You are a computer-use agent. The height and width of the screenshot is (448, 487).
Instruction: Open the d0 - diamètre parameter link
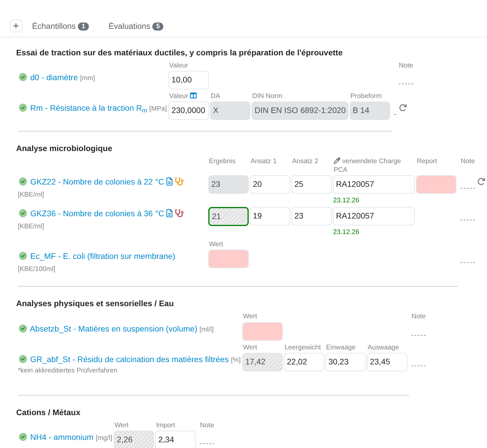coord(54,78)
